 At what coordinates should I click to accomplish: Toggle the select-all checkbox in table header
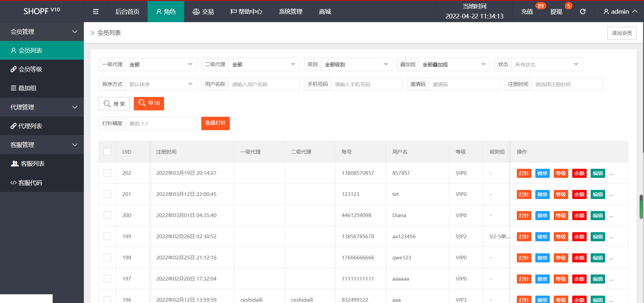tap(107, 152)
